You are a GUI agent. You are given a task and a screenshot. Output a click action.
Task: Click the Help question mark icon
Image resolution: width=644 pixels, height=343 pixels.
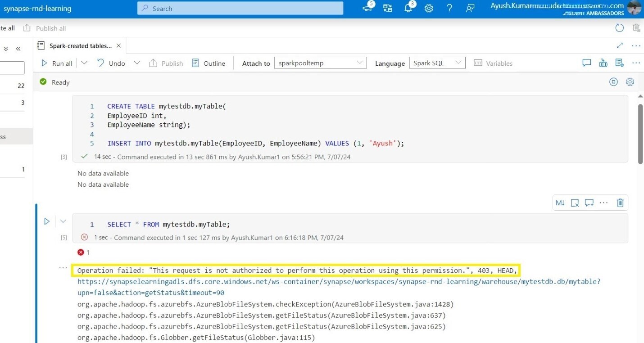[x=449, y=8]
